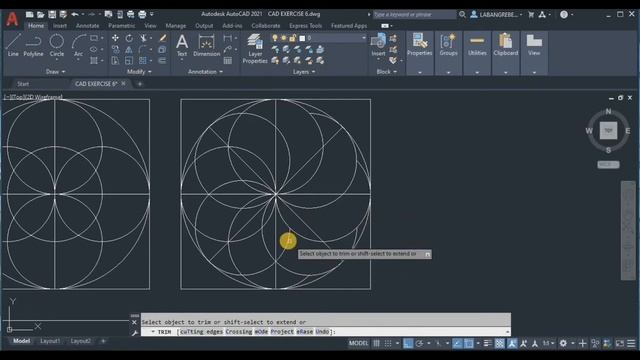The height and width of the screenshot is (360, 640).
Task: Toggle 2D object snap in status bar
Action: 469,343
